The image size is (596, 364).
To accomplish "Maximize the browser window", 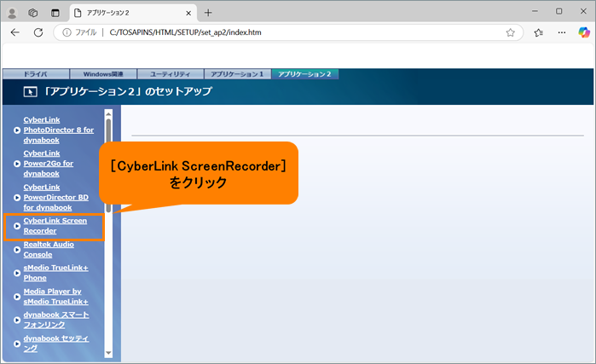I will tap(558, 11).
